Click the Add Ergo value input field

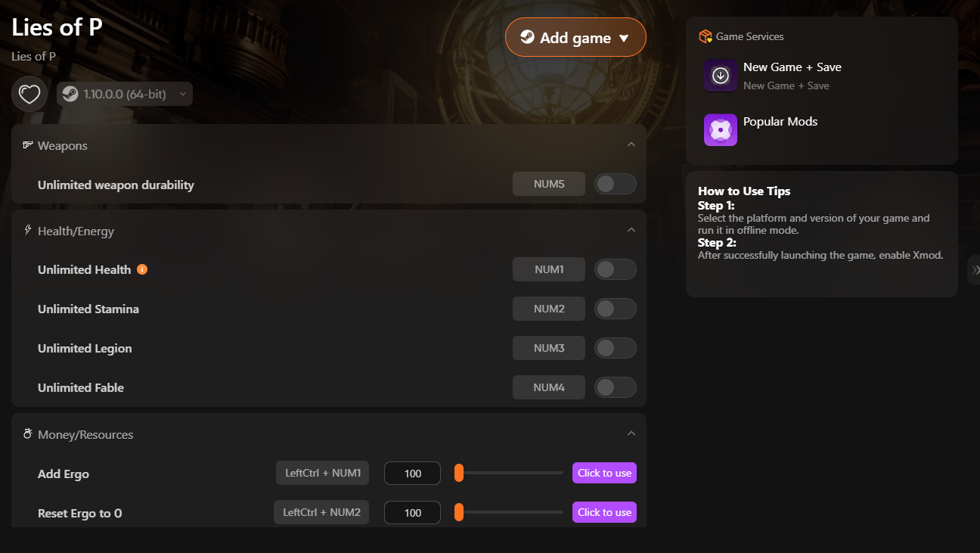coord(413,474)
